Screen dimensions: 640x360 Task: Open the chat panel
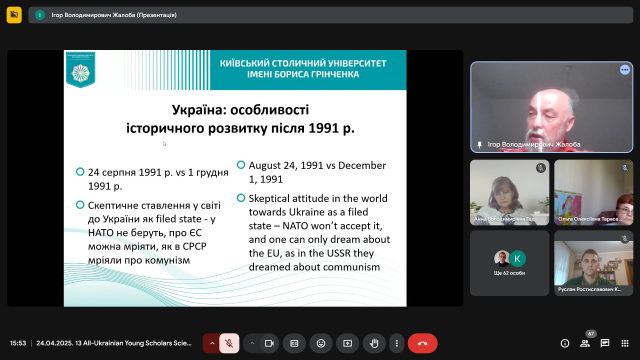pyautogui.click(x=605, y=343)
